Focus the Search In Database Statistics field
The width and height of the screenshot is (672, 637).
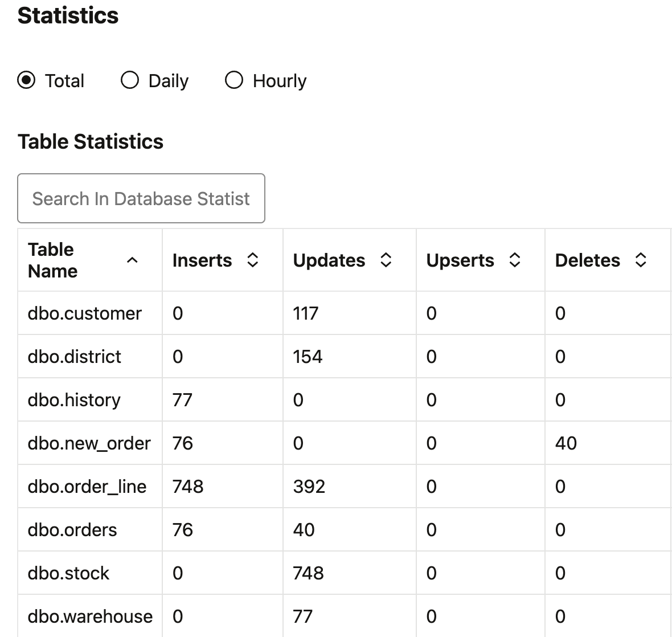pos(141,198)
